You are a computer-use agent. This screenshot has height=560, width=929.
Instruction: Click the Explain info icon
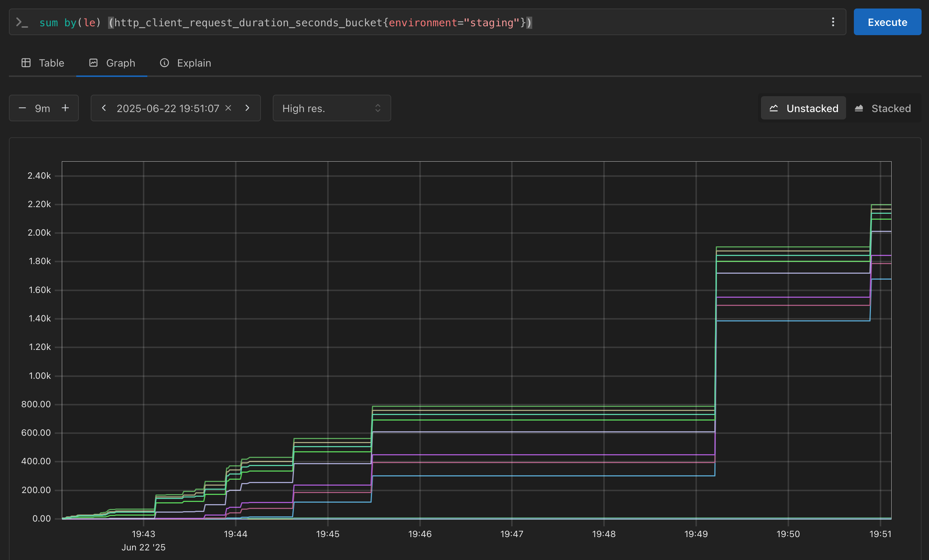tap(164, 63)
